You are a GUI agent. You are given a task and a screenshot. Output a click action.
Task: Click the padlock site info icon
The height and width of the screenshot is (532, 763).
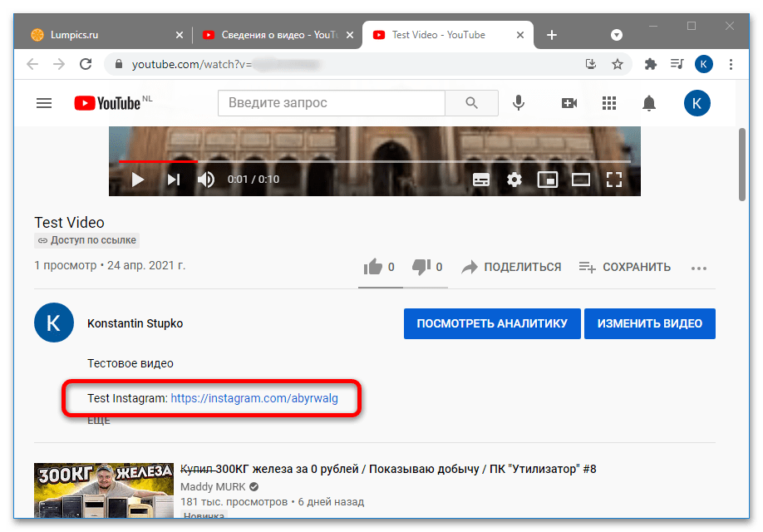[119, 64]
